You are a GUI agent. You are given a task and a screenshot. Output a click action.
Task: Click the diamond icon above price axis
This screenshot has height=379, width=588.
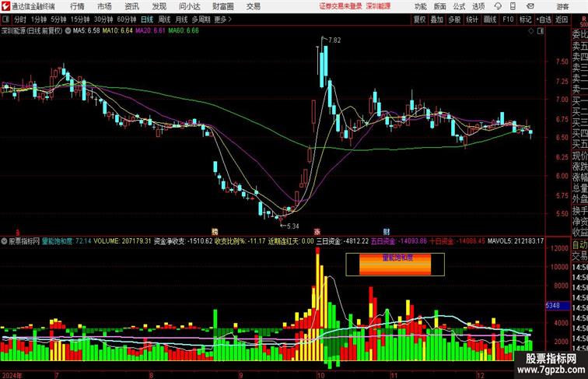(531, 31)
